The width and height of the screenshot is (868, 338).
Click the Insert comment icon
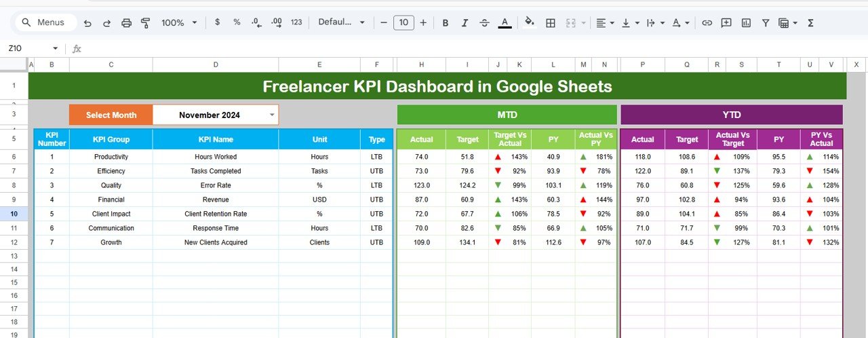[x=726, y=22]
